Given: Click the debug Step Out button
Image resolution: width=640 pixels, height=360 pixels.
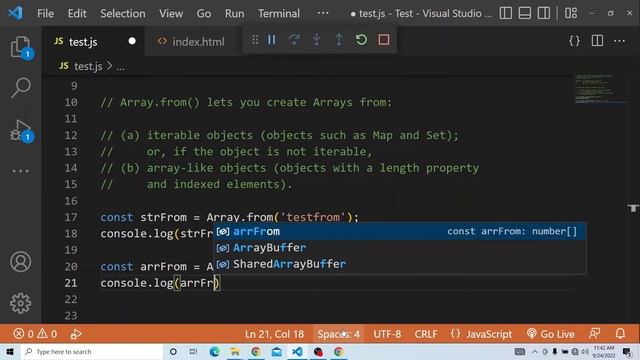Looking at the screenshot, I should (x=339, y=40).
